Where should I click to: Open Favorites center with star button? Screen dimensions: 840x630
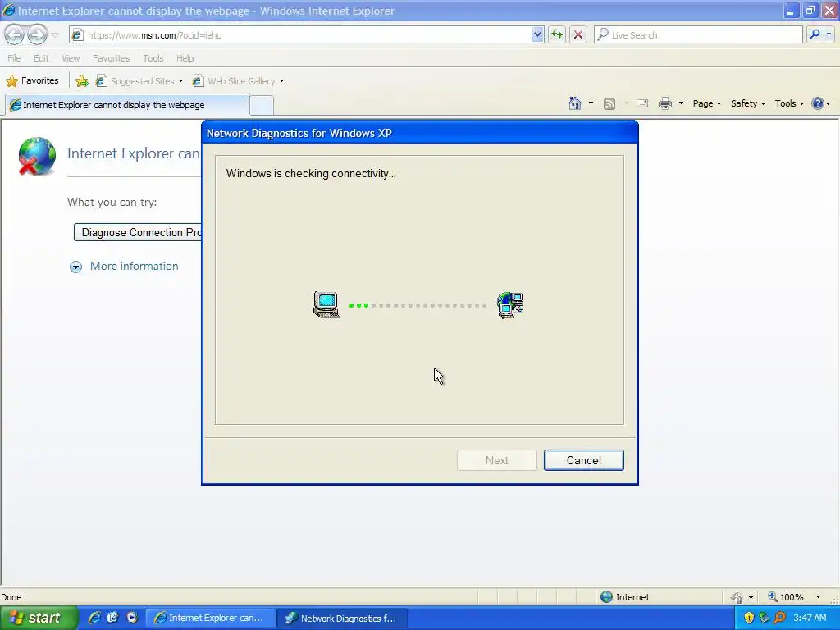(x=32, y=81)
